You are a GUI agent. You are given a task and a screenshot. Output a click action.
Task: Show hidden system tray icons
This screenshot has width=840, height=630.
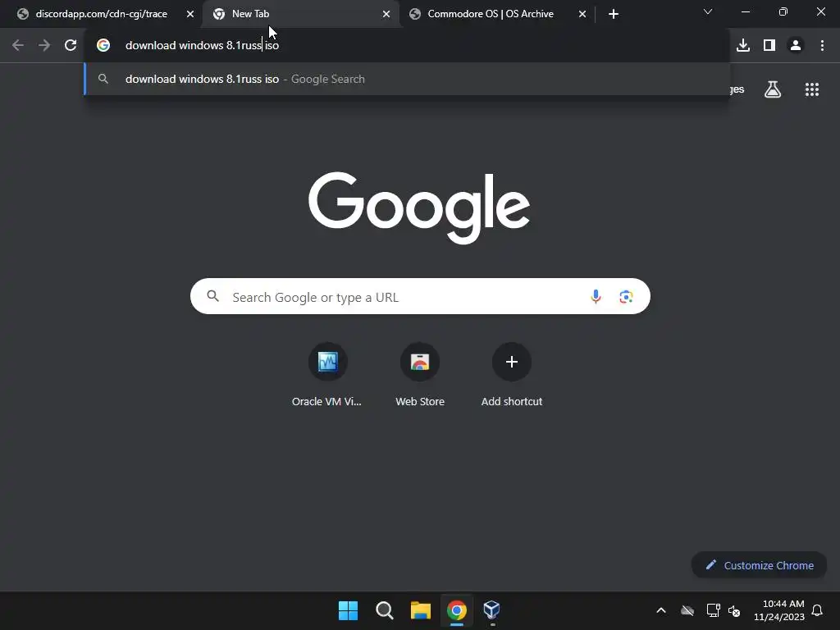tap(661, 610)
